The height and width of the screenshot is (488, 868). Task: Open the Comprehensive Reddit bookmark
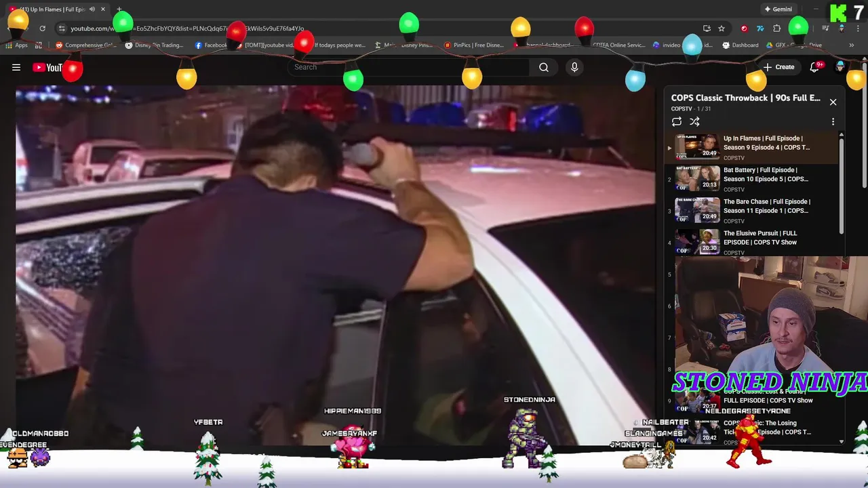pyautogui.click(x=85, y=45)
